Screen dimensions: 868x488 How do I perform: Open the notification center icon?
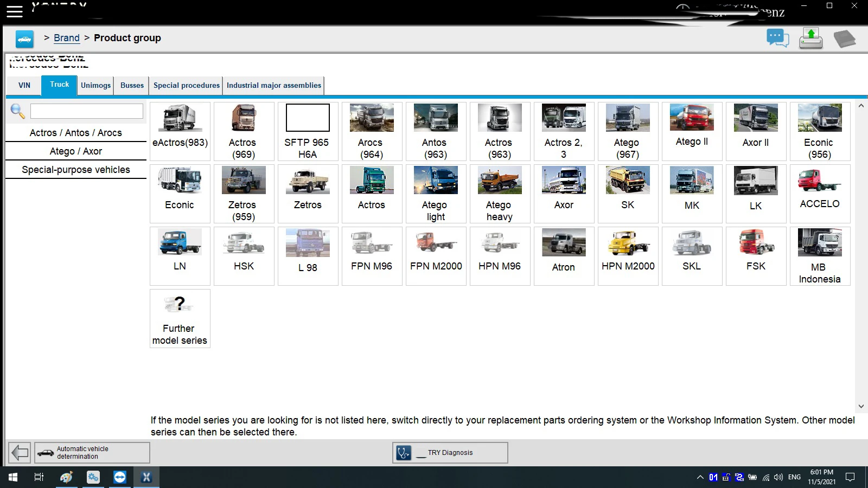(850, 477)
